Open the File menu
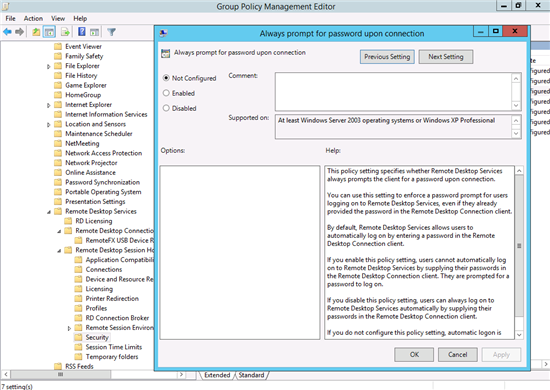Screen dimensions: 550x390 pyautogui.click(x=11, y=18)
